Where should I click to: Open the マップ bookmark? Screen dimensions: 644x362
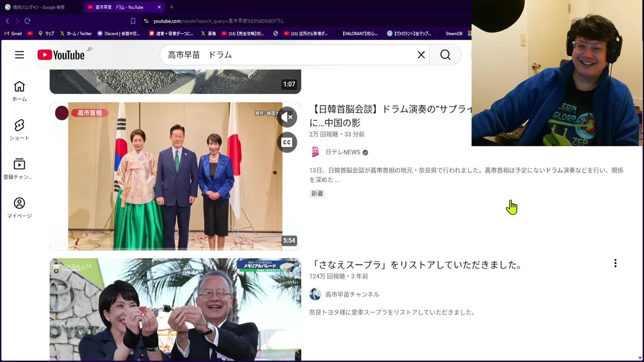tap(46, 34)
